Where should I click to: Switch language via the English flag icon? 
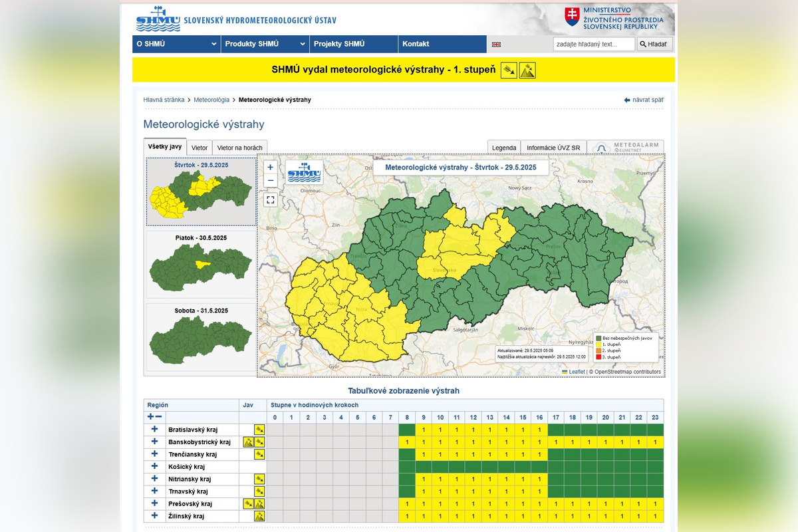[x=496, y=45]
